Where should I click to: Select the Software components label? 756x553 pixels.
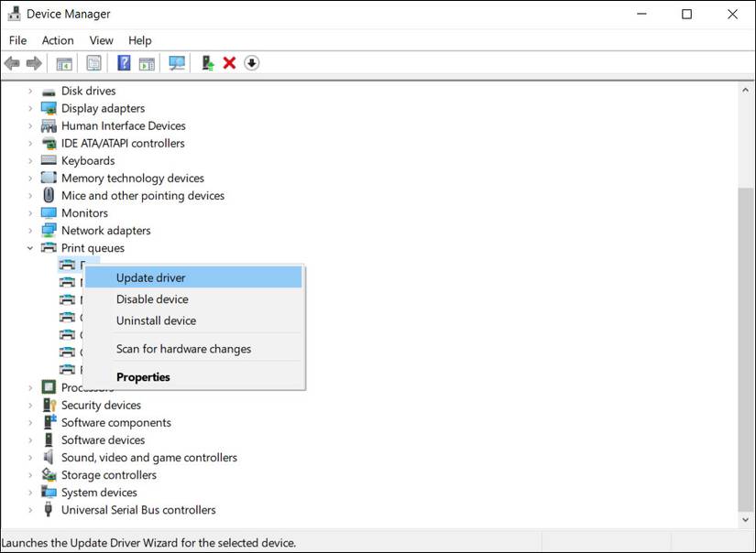pyautogui.click(x=116, y=422)
